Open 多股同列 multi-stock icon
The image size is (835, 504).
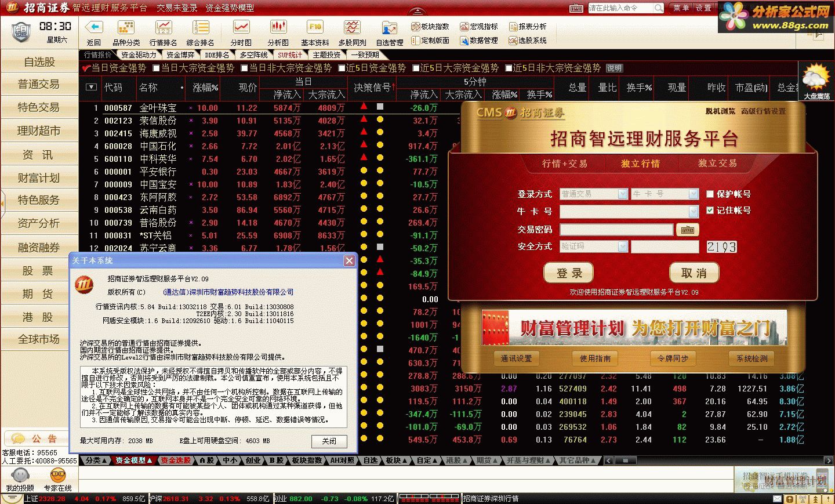pyautogui.click(x=352, y=27)
